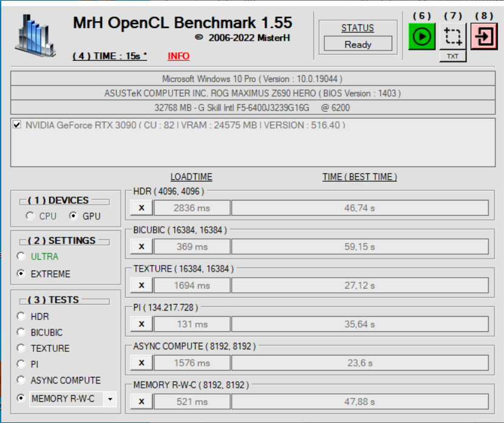Click the ASYNC COMPUTE time field 23,6 s
Screen dimensions: 504x423
coord(359,363)
